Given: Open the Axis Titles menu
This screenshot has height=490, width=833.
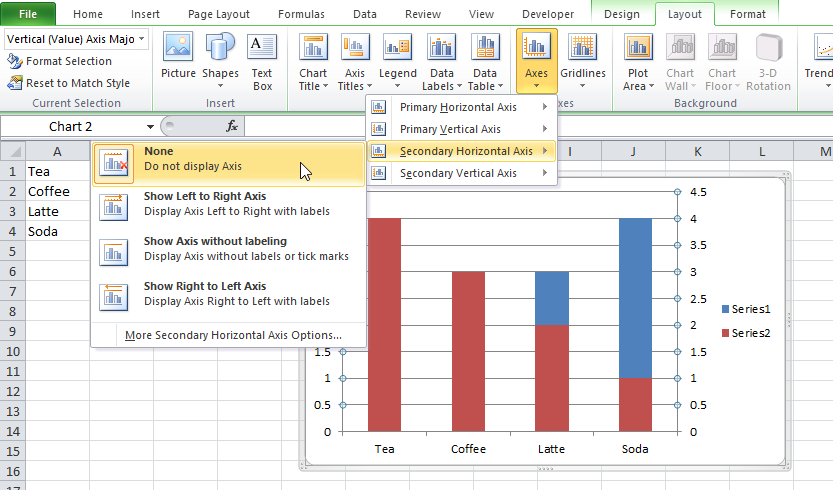Looking at the screenshot, I should tap(355, 62).
